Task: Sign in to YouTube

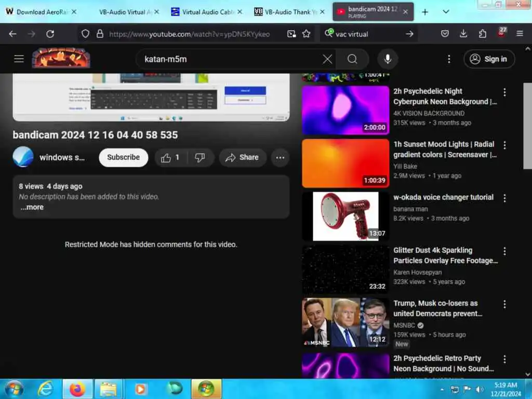Action: point(489,59)
